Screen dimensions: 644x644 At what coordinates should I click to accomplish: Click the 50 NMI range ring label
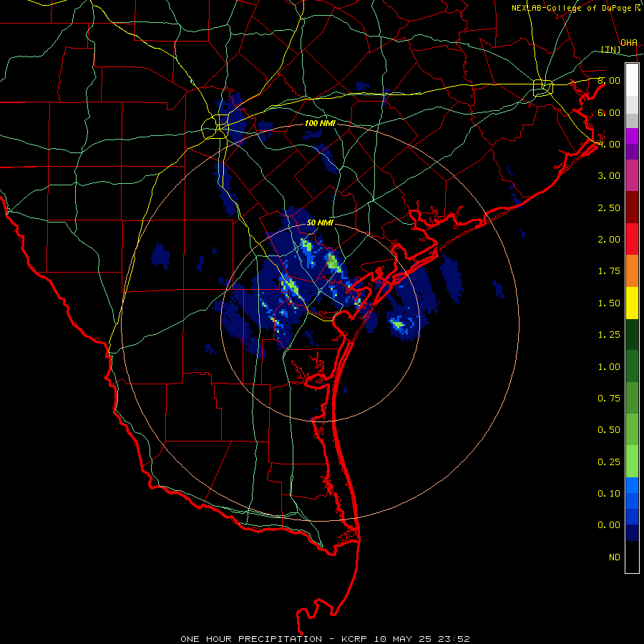320,223
